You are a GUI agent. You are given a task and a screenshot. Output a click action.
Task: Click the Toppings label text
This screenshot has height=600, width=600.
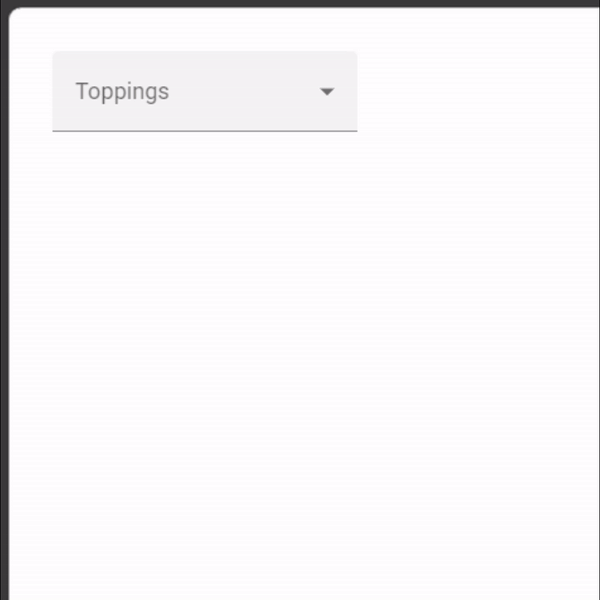coord(122,91)
